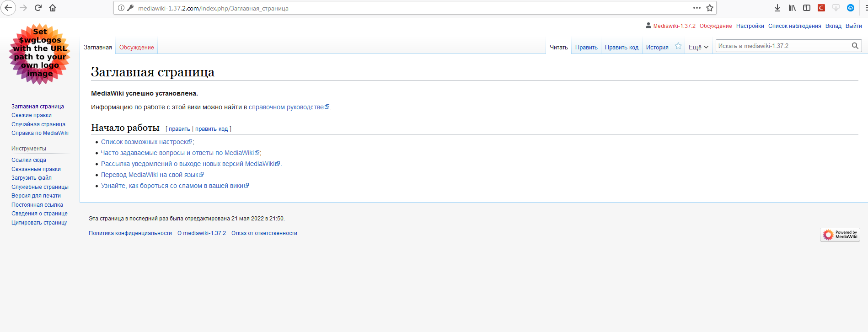Add this page to the watchlist star
Screen dimensions: 868x332
pyautogui.click(x=678, y=46)
